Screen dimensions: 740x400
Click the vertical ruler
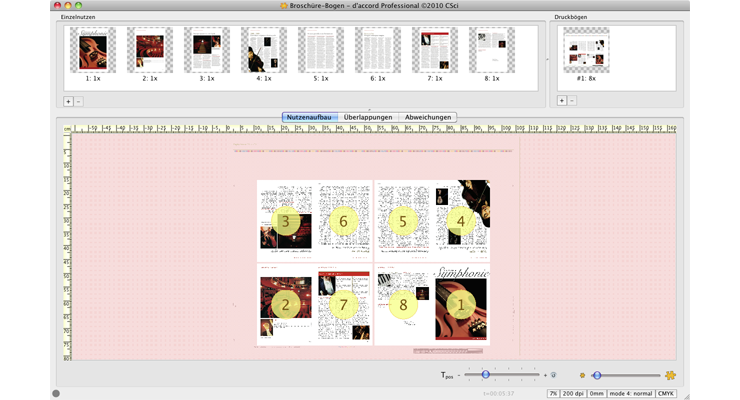(67, 247)
